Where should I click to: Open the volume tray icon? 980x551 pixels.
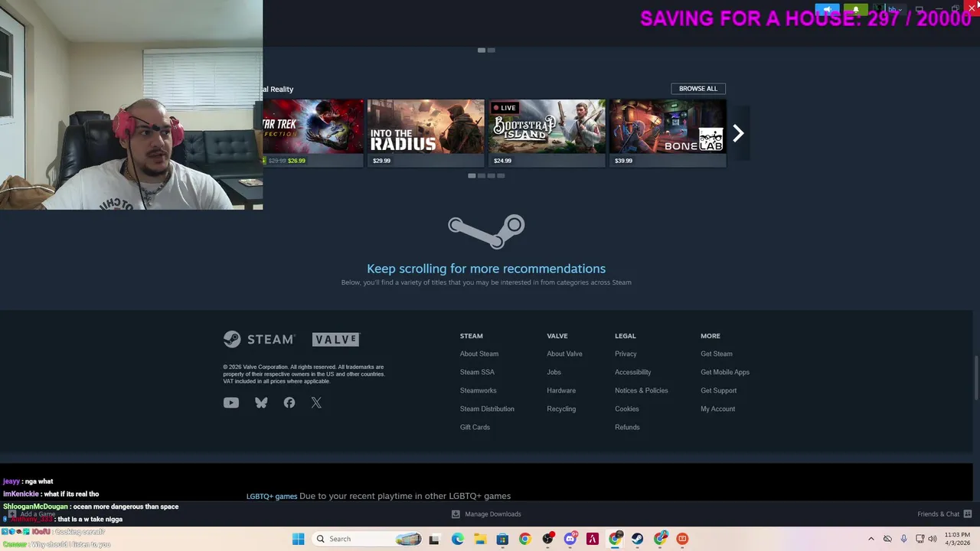pyautogui.click(x=933, y=539)
